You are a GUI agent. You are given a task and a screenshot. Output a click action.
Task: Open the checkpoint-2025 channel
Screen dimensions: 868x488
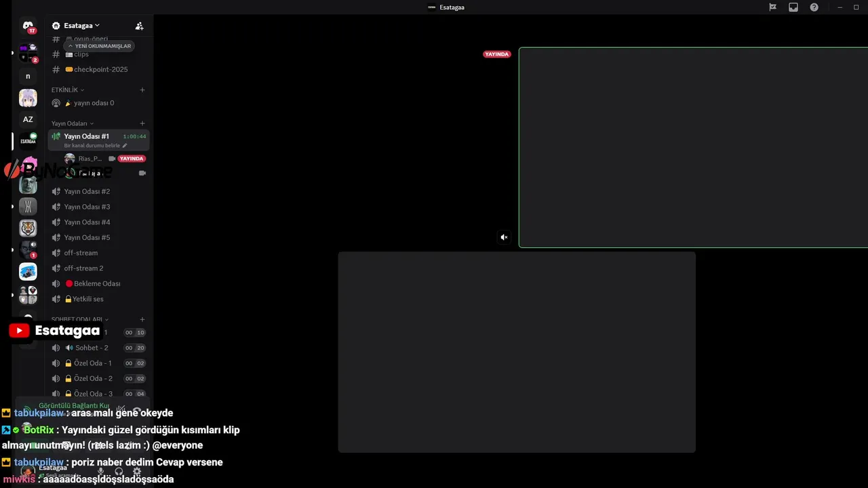point(99,69)
